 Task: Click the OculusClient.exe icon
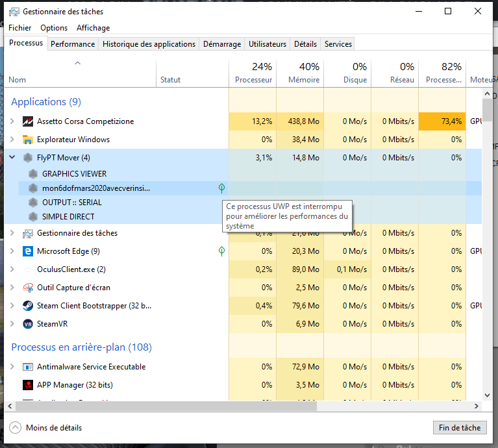[28, 269]
